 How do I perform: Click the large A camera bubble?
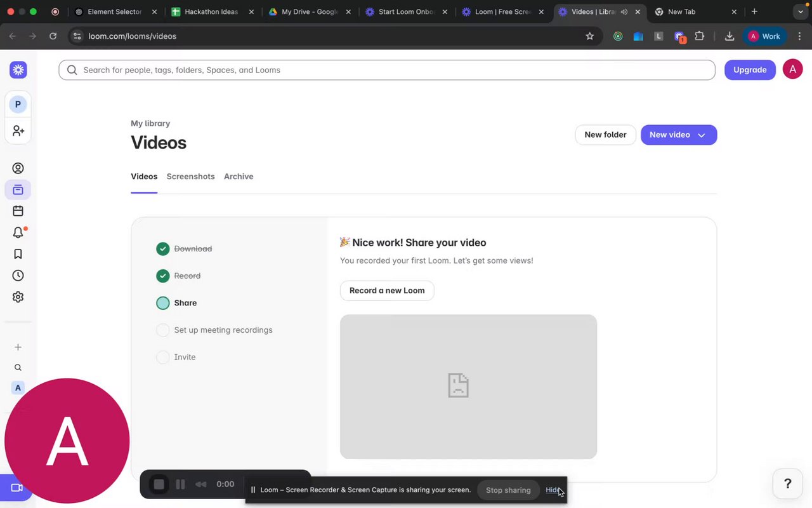[67, 441]
